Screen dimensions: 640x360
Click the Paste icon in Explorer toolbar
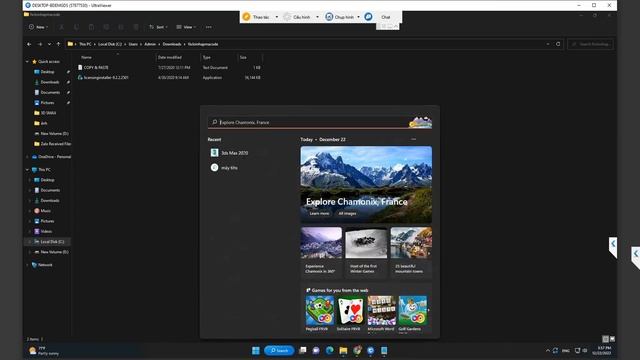coord(91,27)
